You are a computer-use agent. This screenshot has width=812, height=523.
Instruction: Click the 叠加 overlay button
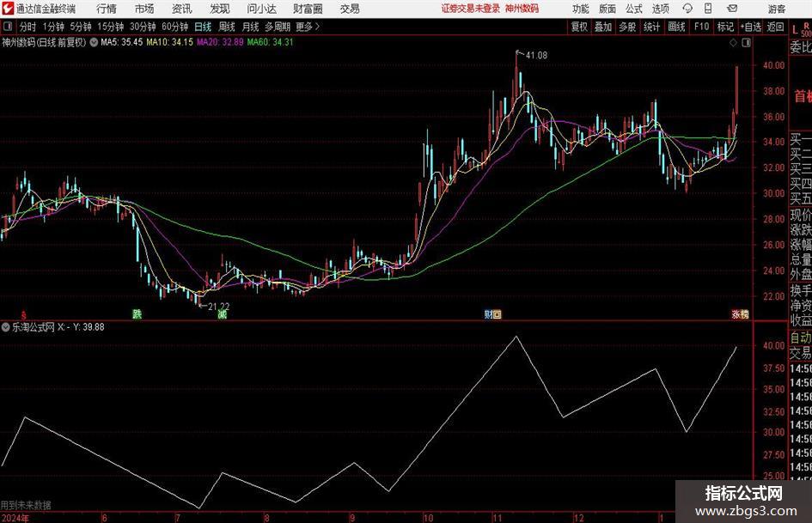[603, 27]
